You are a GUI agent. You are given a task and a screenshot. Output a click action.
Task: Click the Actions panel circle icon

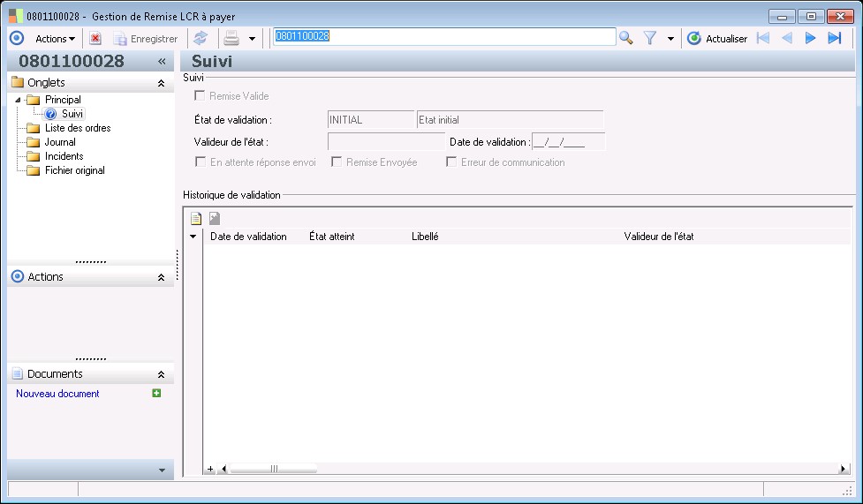click(x=18, y=276)
